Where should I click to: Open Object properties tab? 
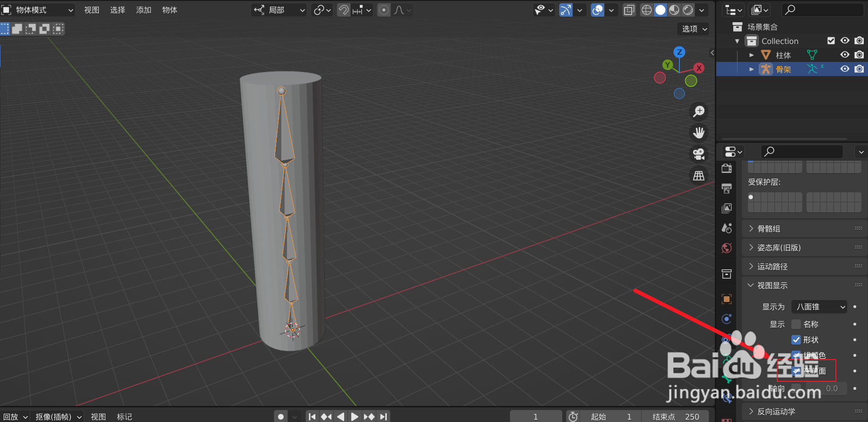coord(727,299)
